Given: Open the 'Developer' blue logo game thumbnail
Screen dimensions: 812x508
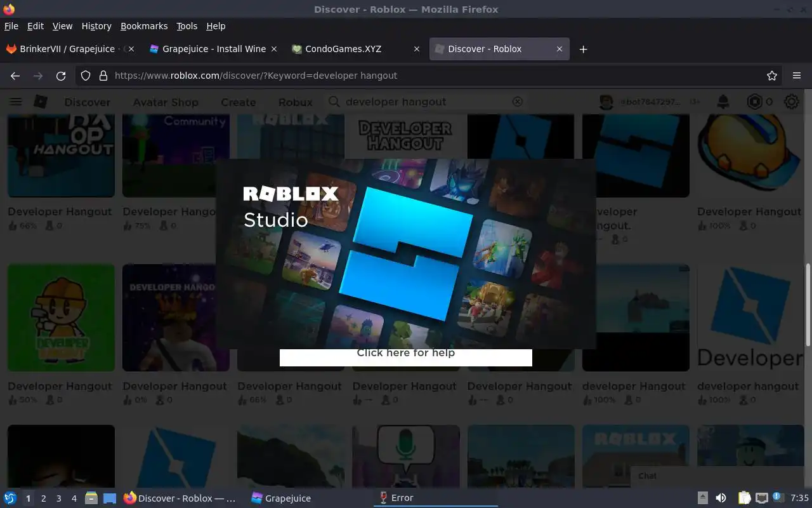Looking at the screenshot, I should [750, 317].
